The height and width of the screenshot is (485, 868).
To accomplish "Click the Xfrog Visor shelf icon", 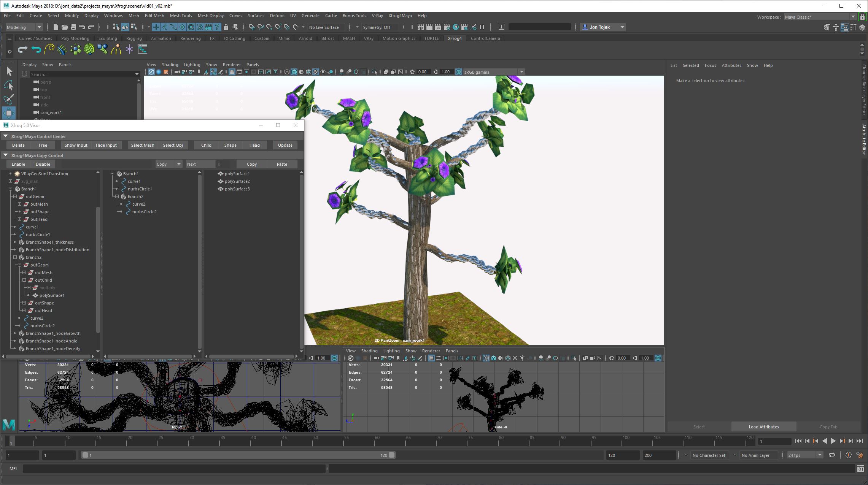I will (x=143, y=49).
